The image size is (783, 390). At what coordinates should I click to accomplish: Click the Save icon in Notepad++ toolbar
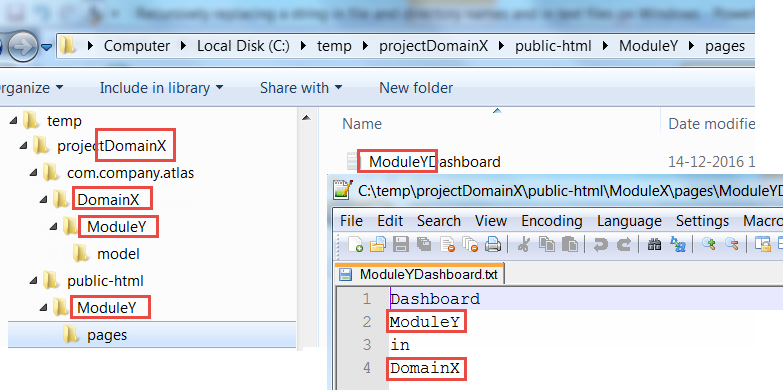[401, 244]
